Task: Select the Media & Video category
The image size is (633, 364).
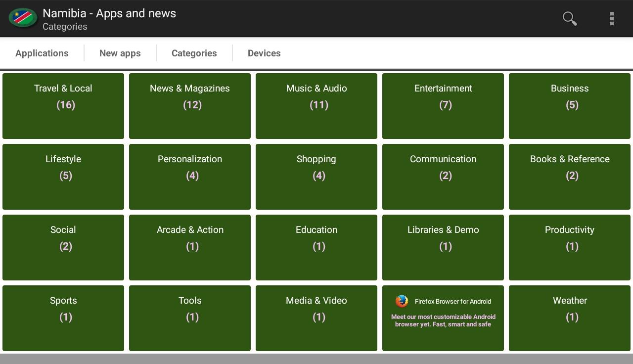Action: point(316,318)
